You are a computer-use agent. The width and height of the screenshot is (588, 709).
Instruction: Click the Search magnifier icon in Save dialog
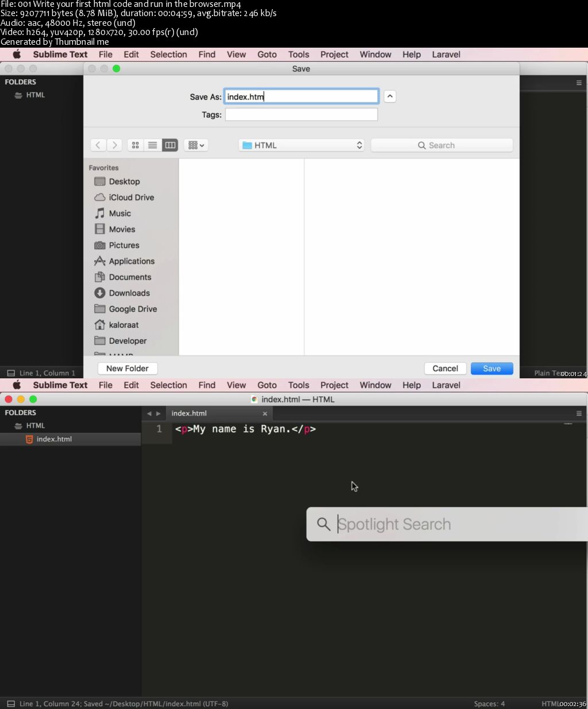[421, 145]
